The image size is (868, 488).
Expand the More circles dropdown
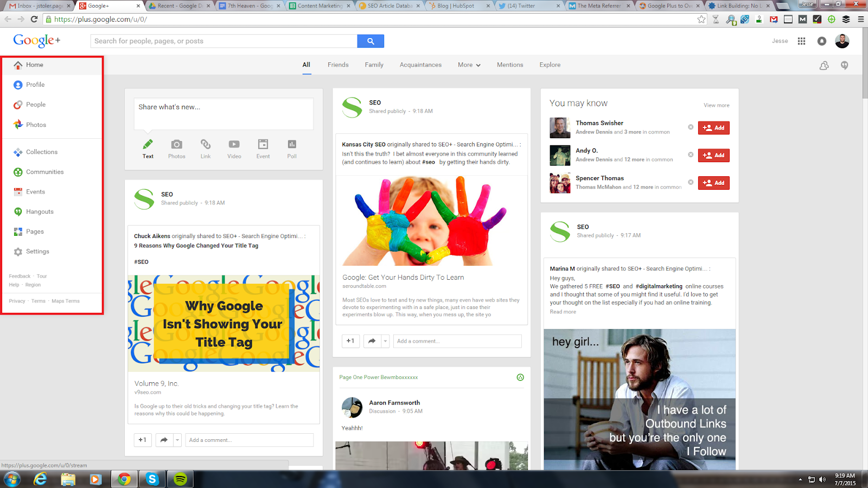pyautogui.click(x=469, y=65)
